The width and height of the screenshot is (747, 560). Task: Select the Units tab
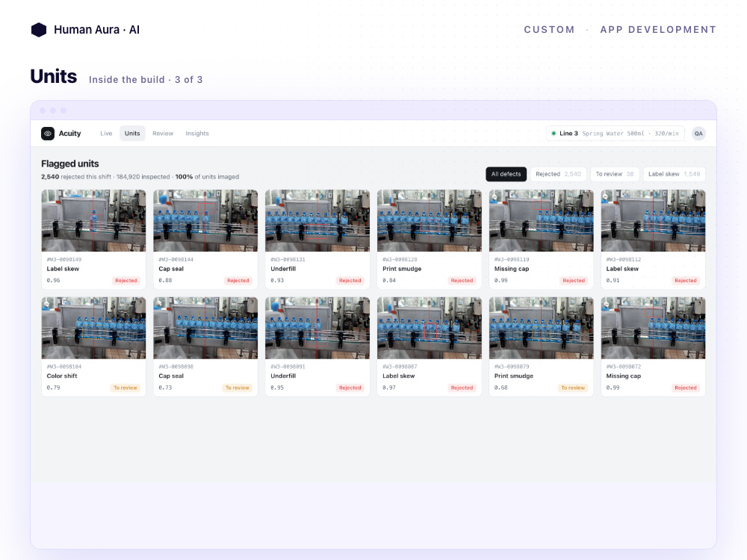click(132, 134)
